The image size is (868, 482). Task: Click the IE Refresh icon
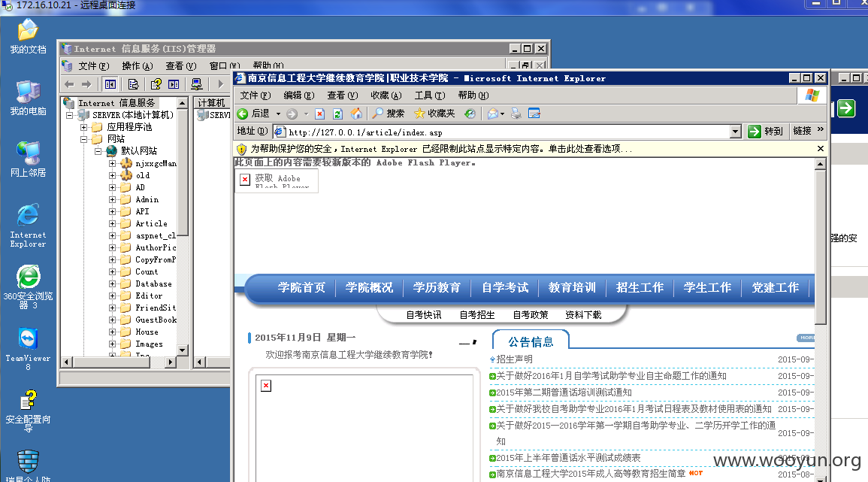(x=337, y=114)
